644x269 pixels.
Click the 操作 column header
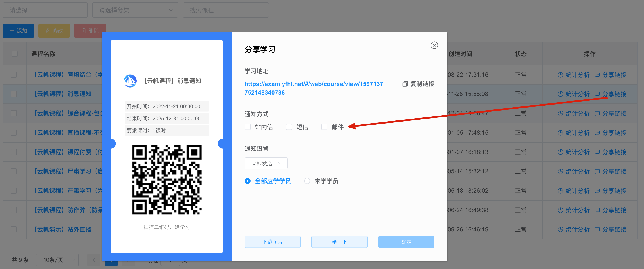tap(589, 54)
